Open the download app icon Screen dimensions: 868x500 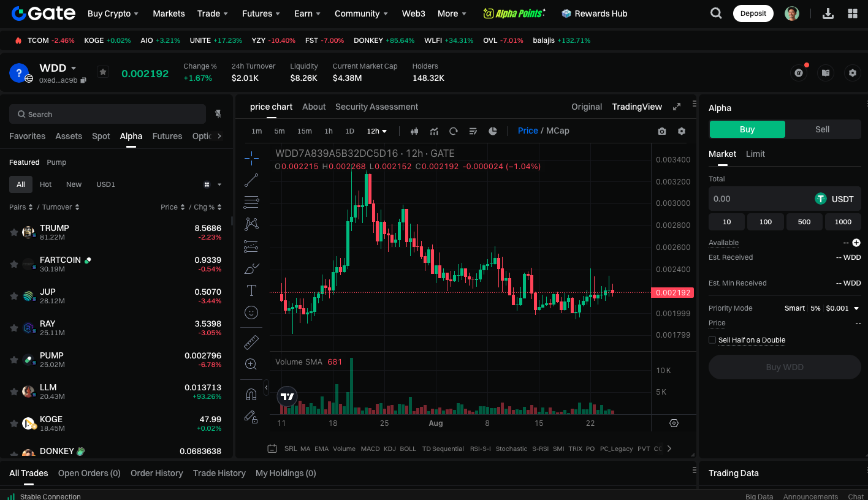[x=828, y=13]
